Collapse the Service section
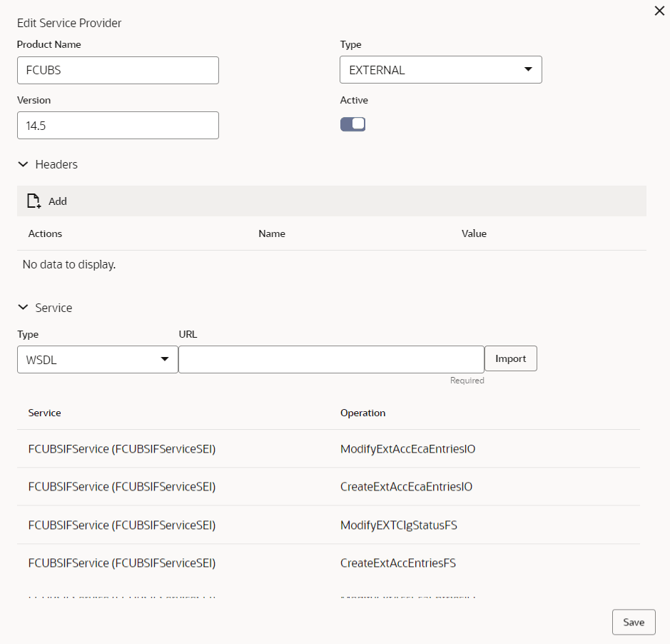 pos(23,308)
